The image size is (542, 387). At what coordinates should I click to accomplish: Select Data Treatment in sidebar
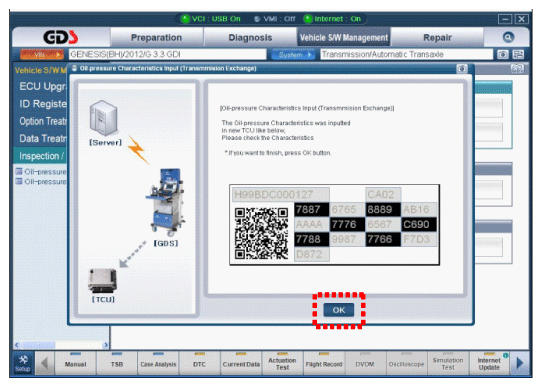pyautogui.click(x=42, y=139)
